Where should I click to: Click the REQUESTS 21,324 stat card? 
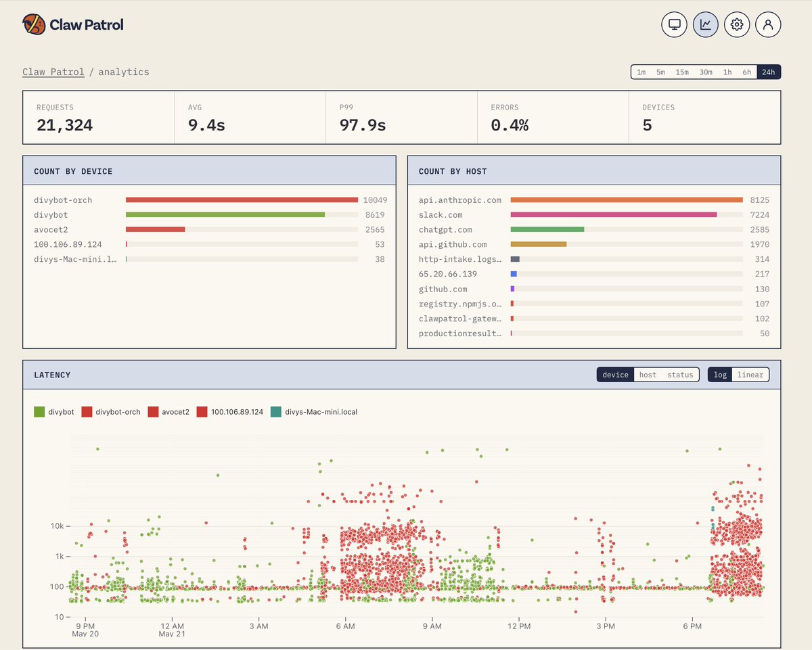99,118
